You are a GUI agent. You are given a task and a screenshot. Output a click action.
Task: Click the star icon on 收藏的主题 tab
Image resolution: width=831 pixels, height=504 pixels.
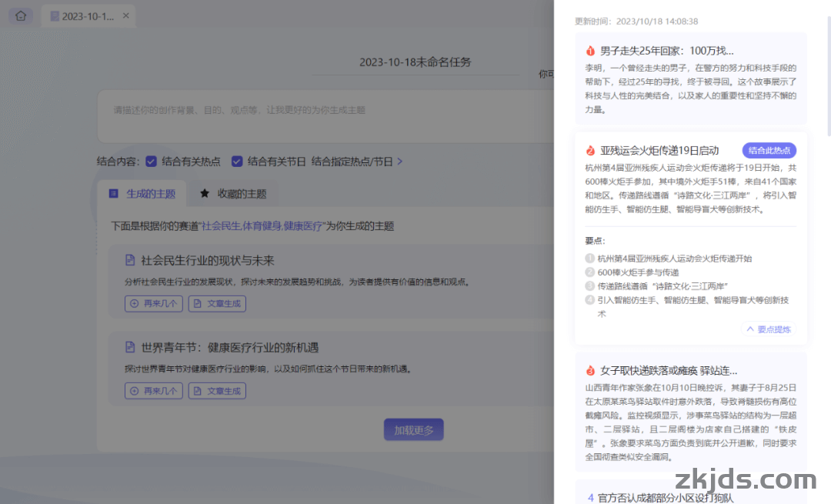tap(205, 193)
